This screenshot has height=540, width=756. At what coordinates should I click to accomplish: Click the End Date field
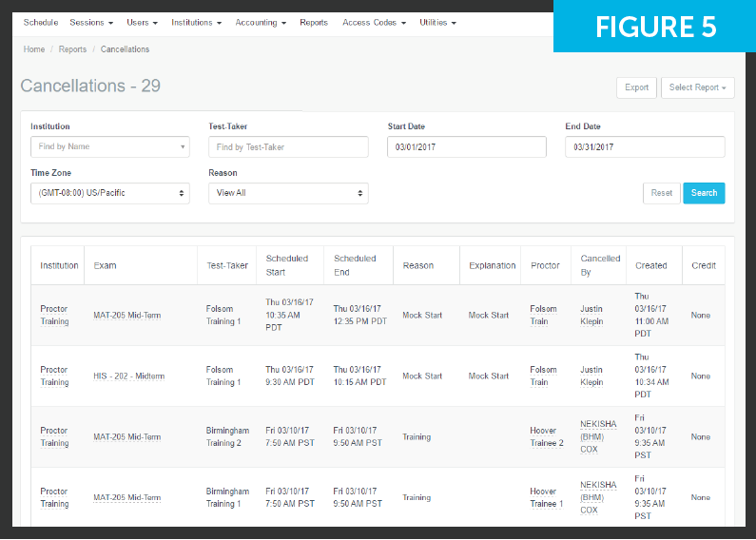(x=645, y=147)
